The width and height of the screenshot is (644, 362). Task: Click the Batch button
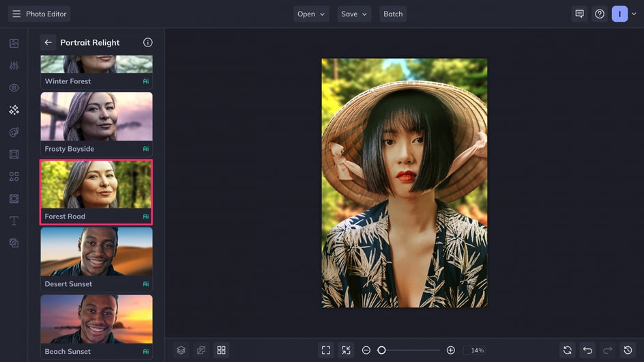coord(393,14)
